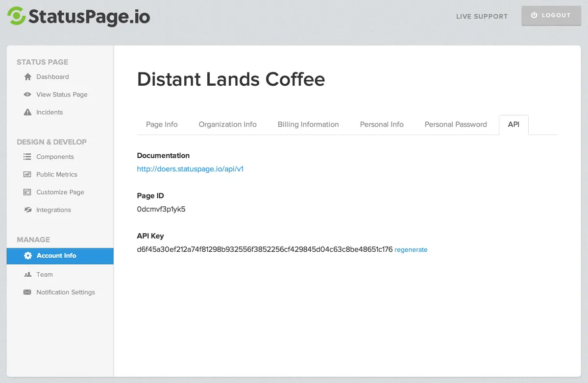Open Customize Page sidebar entry
This screenshot has height=383, width=588.
pos(60,192)
